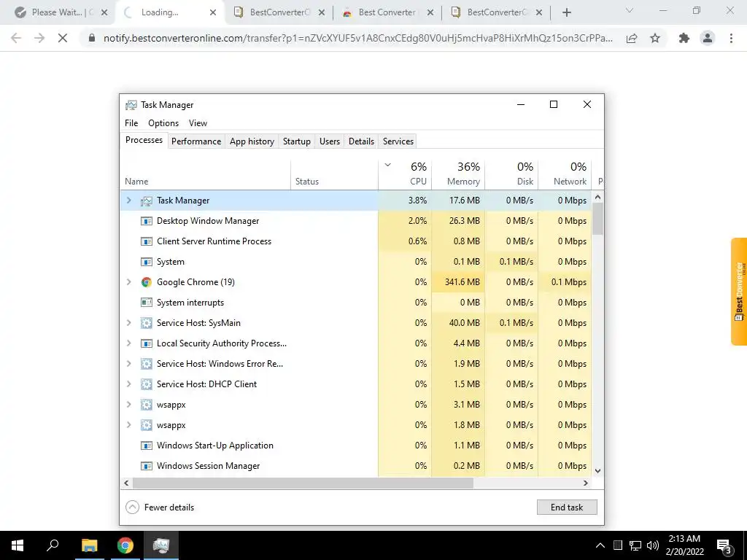Image resolution: width=747 pixels, height=560 pixels.
Task: Expand the first wsappx row
Action: coord(128,405)
